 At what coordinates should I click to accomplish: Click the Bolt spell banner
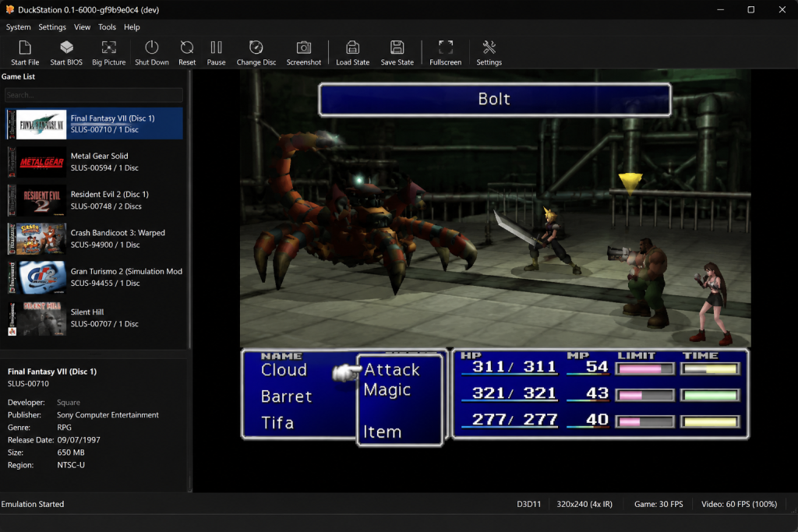click(x=494, y=100)
